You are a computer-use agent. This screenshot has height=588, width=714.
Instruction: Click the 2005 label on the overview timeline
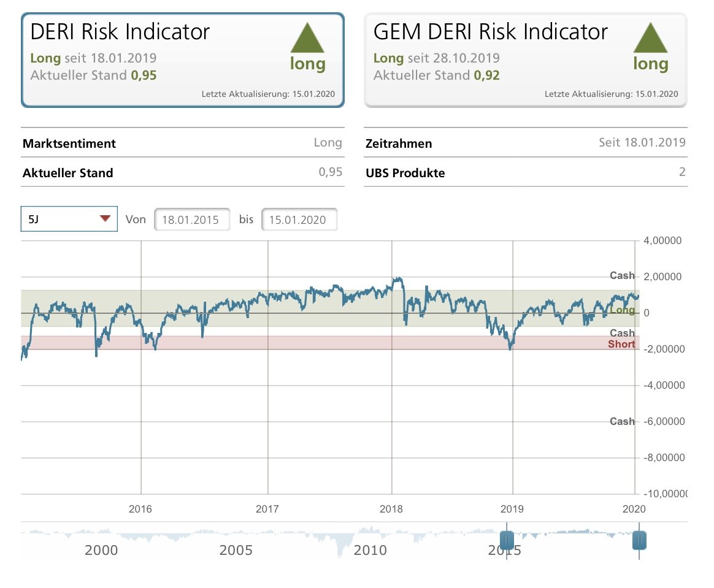[236, 550]
